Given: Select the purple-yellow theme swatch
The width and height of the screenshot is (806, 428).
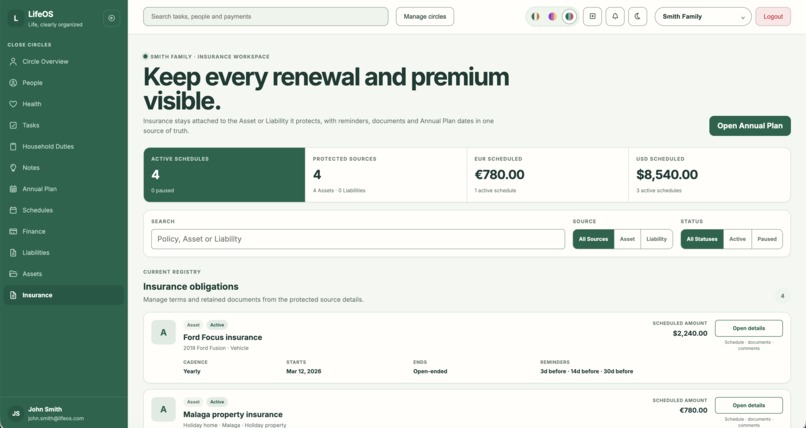Looking at the screenshot, I should pos(552,16).
